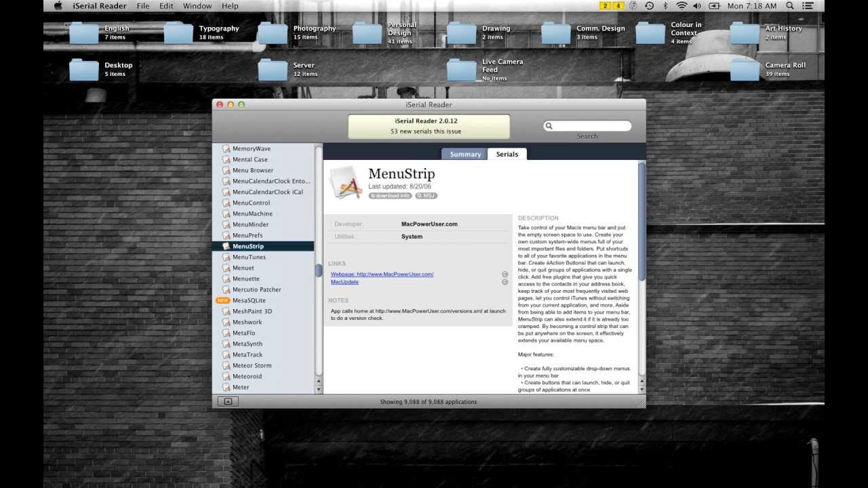Switch to the Summary tab
868x488 pixels.
(x=465, y=154)
